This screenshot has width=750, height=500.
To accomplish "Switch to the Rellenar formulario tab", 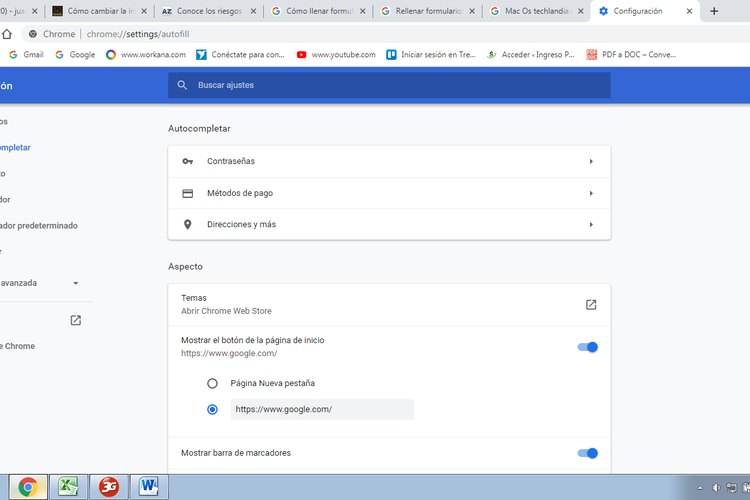I will 427,11.
